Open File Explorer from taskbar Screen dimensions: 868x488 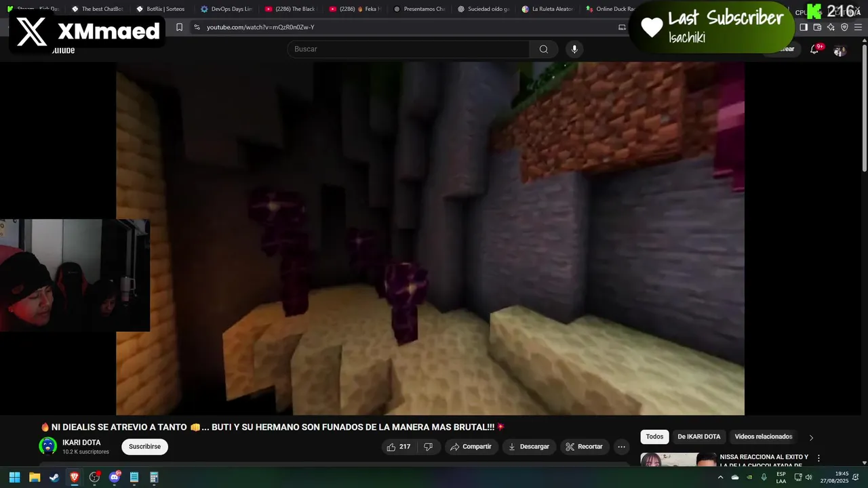[35, 477]
